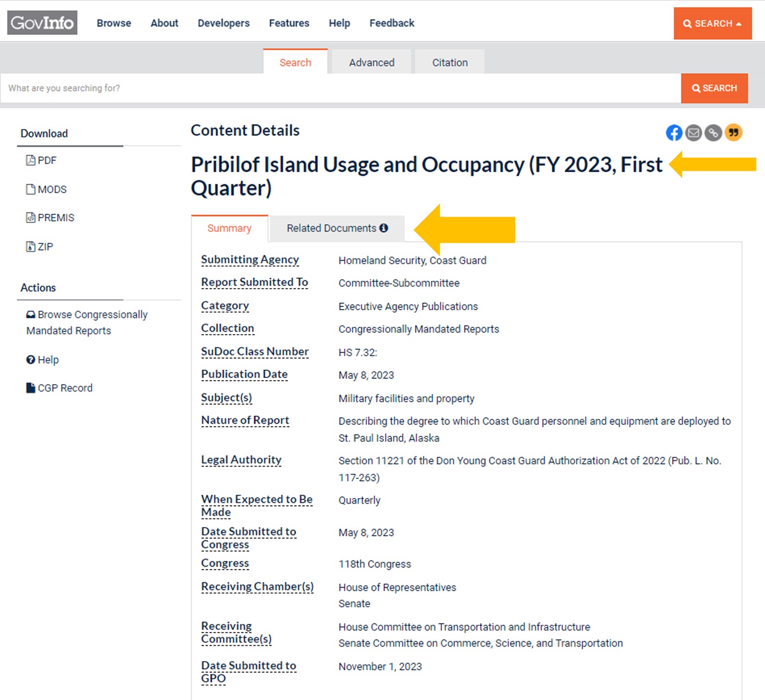Open the Advanced search tab
Viewport: 765px width, 700px height.
(x=371, y=62)
